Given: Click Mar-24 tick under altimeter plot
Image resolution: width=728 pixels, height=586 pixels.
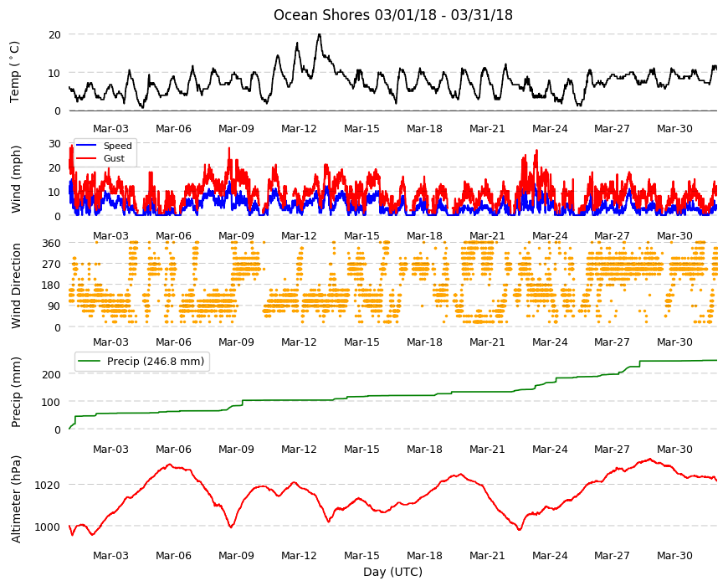Looking at the screenshot, I should (x=550, y=555).
